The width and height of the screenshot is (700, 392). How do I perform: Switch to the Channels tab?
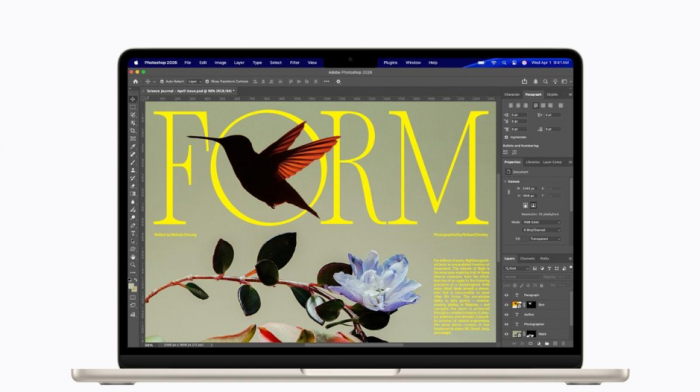[x=527, y=259]
